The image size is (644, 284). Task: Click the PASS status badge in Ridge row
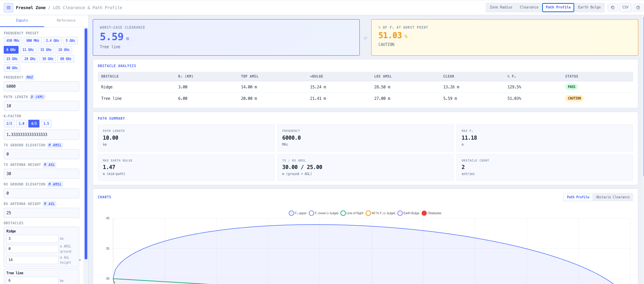572,87
